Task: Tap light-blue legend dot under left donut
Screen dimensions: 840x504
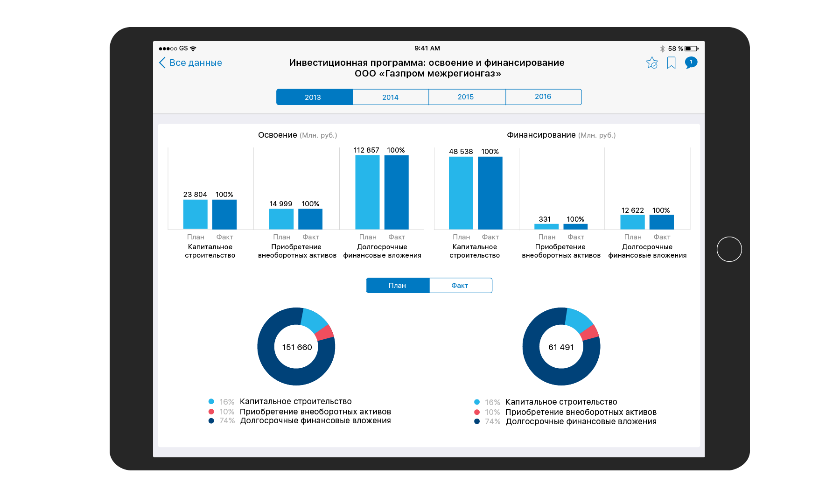Action: coord(211,401)
